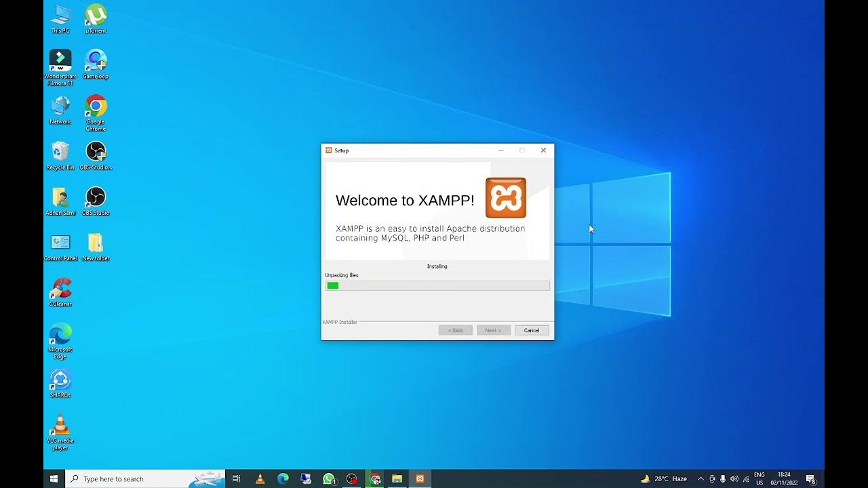
Task: Launch Google Chrome from the desktop
Action: coord(96,113)
